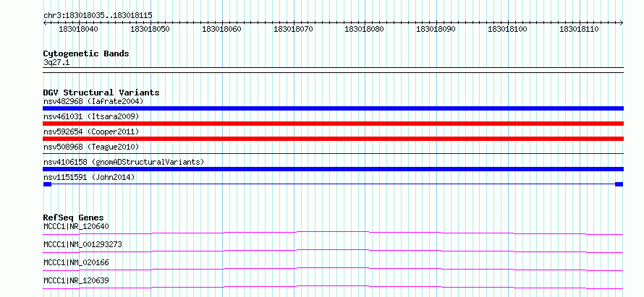Screen dimensions: 644x297
Task: Open the DGV Structural Variants track title
Action: click(101, 92)
